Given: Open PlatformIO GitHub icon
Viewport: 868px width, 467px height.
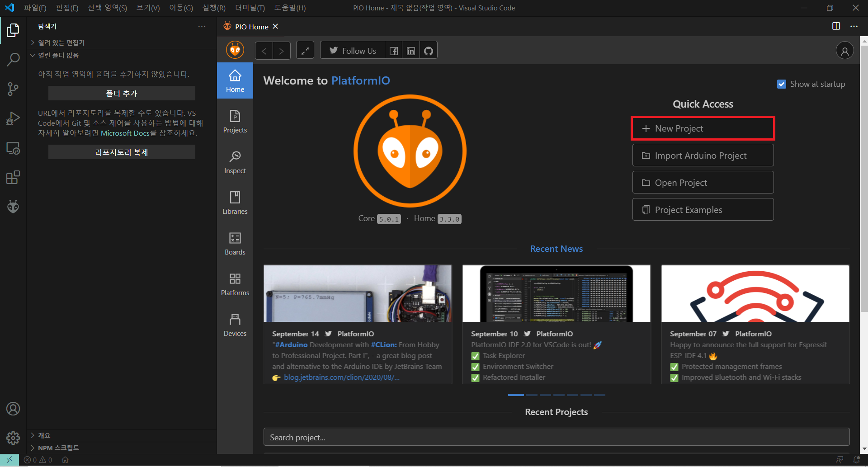Looking at the screenshot, I should click(x=429, y=51).
